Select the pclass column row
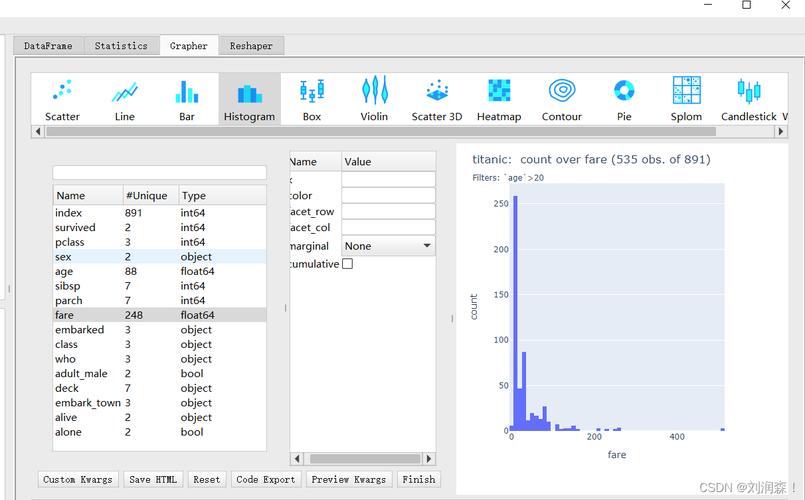Image resolution: width=805 pixels, height=500 pixels. click(160, 242)
